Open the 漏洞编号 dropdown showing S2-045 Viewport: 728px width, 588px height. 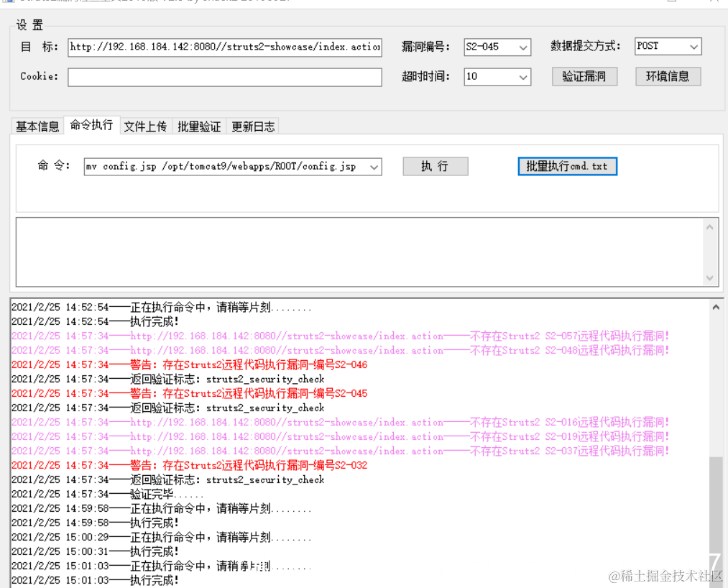523,47
